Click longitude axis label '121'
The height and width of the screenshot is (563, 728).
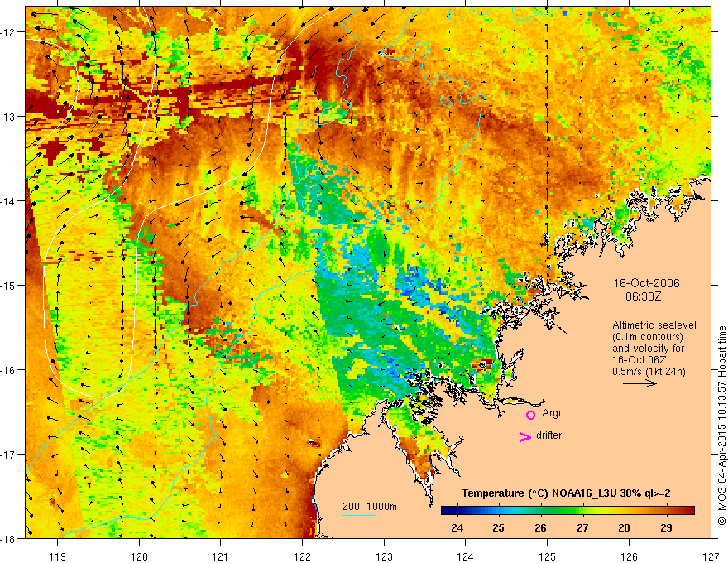[220, 556]
